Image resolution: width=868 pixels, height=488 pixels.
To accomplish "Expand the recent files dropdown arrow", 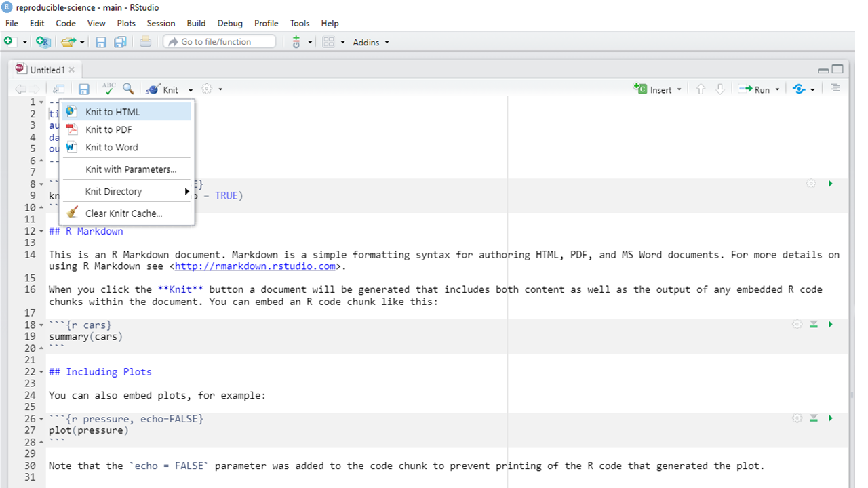I will click(x=82, y=42).
